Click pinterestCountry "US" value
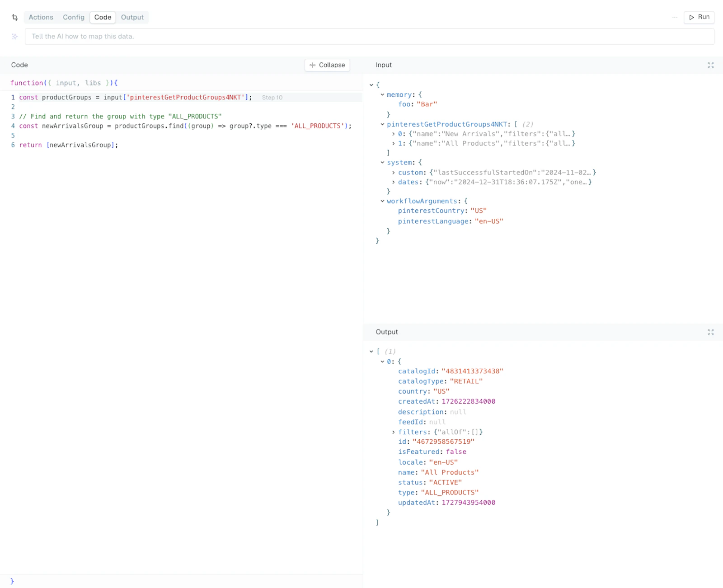This screenshot has height=588, width=723. tap(479, 211)
